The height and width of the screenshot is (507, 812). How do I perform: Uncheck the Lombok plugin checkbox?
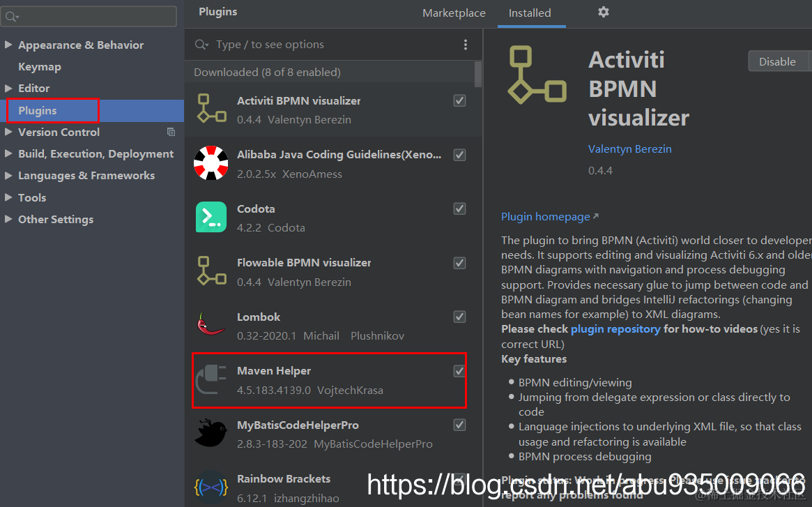coord(459,317)
